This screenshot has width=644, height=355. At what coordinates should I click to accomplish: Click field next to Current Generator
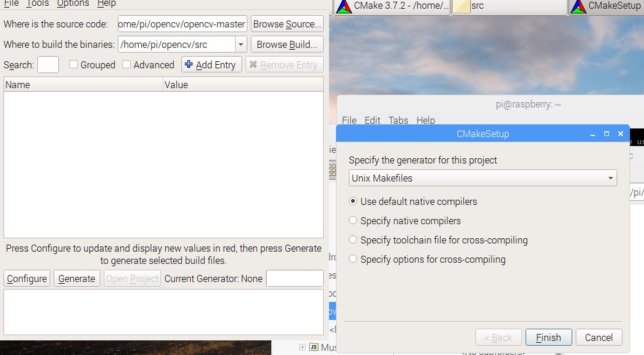point(295,279)
